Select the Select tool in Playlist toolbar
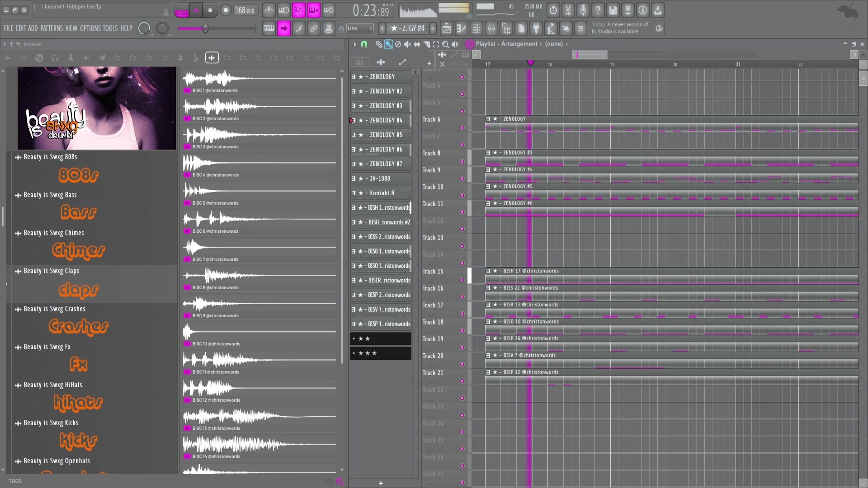The width and height of the screenshot is (868, 488). click(436, 44)
